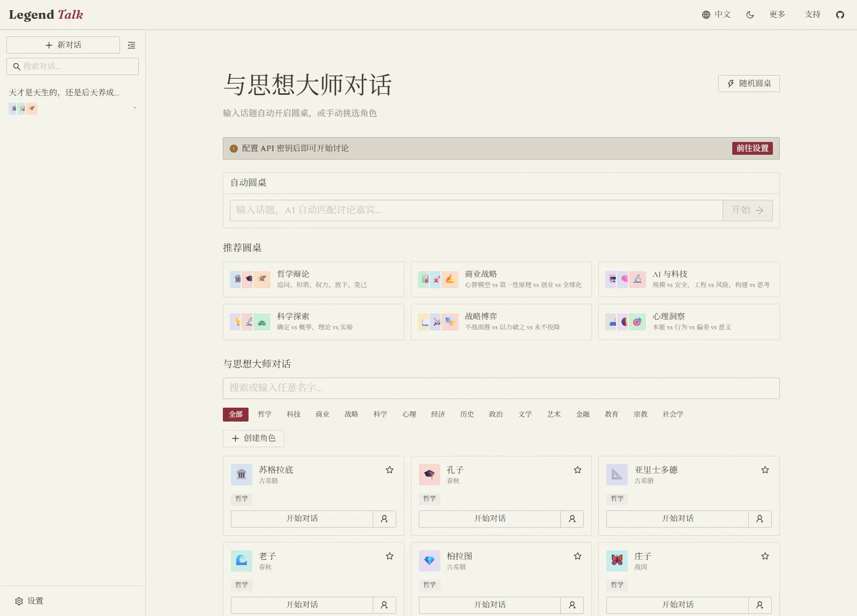Focus the 搜索对话 sidebar search field
Viewport: 857px width, 616px height.
[x=72, y=66]
